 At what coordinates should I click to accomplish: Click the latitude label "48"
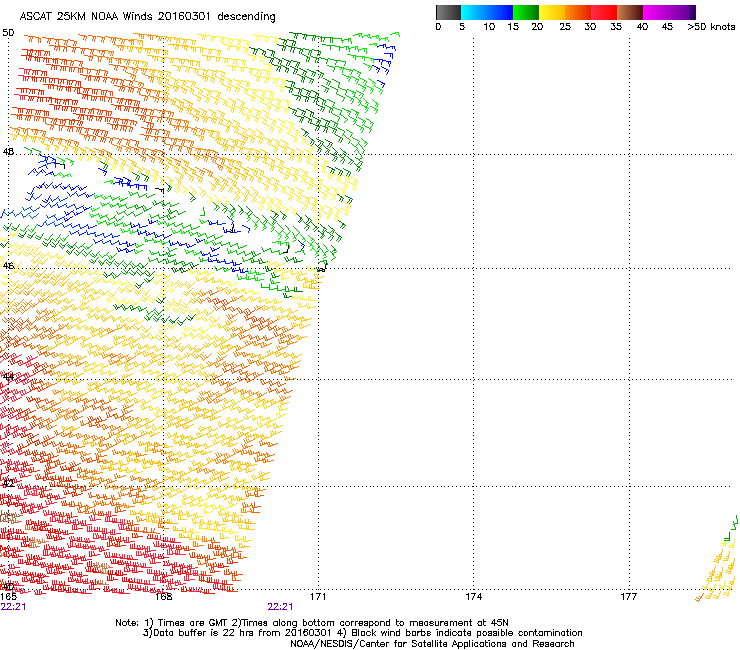point(8,152)
